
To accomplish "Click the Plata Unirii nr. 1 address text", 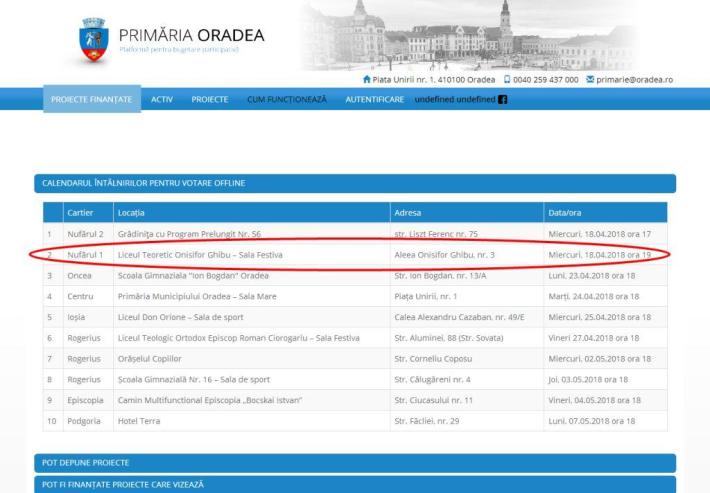I will click(434, 80).
